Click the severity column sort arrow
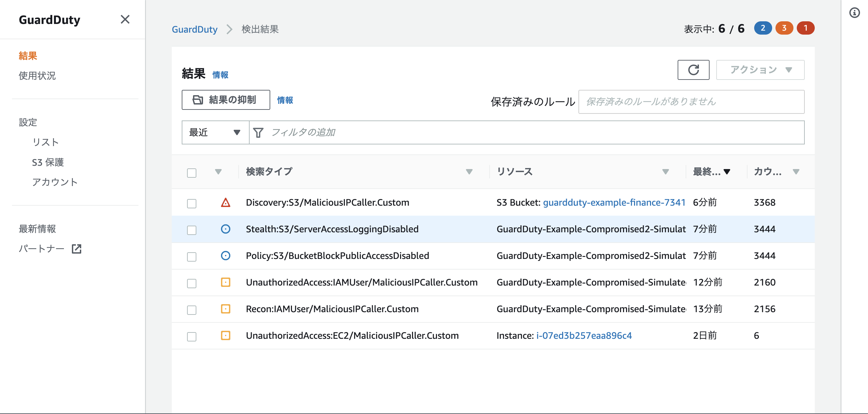The width and height of the screenshot is (868, 414). (218, 172)
